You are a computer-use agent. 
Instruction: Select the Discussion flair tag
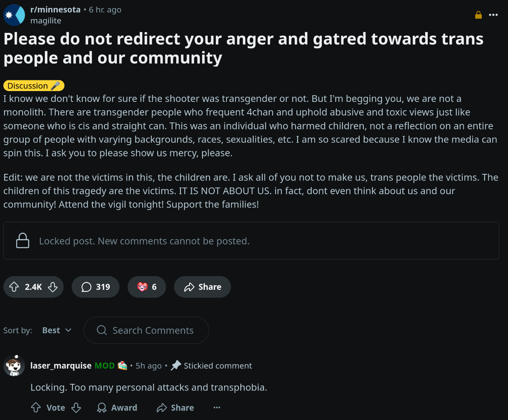pyautogui.click(x=34, y=86)
